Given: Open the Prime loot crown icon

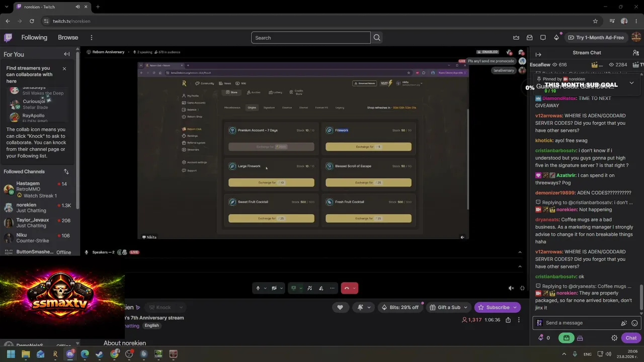Looking at the screenshot, I should 516,38.
